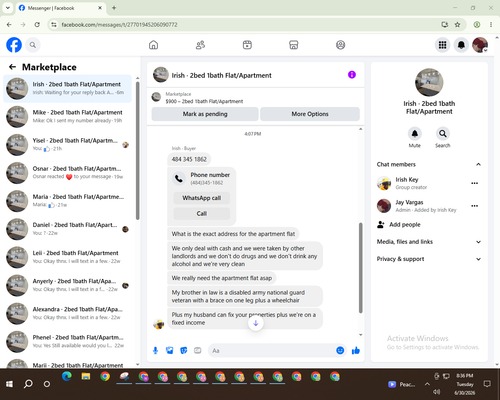Select Irish's 2bed 1bath chat
The image size is (500, 400).
coord(68,88)
